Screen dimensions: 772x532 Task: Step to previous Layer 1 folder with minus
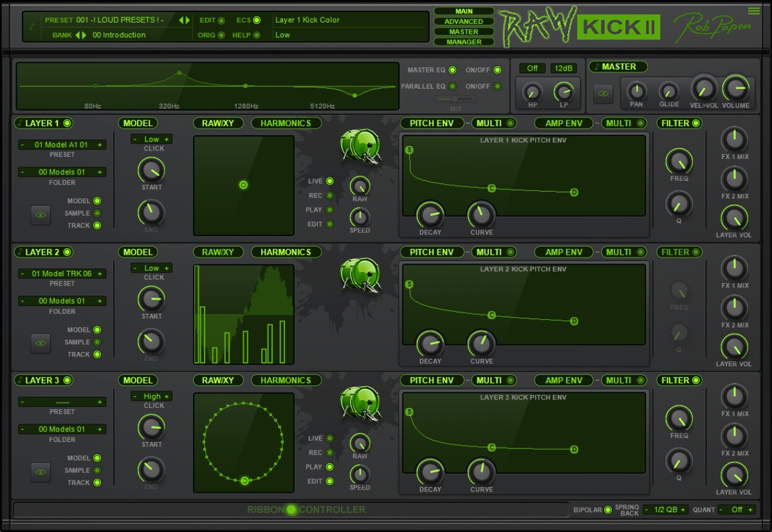[x=23, y=172]
